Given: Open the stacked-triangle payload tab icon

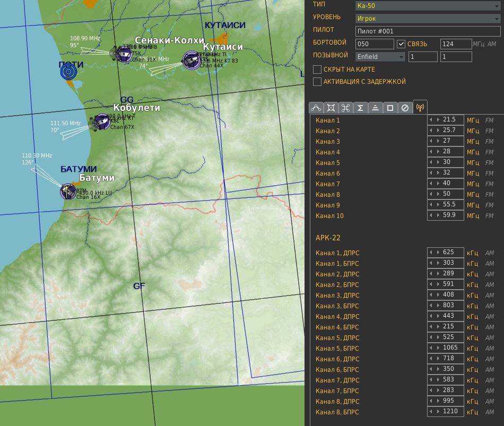Looking at the screenshot, I should (375, 108).
